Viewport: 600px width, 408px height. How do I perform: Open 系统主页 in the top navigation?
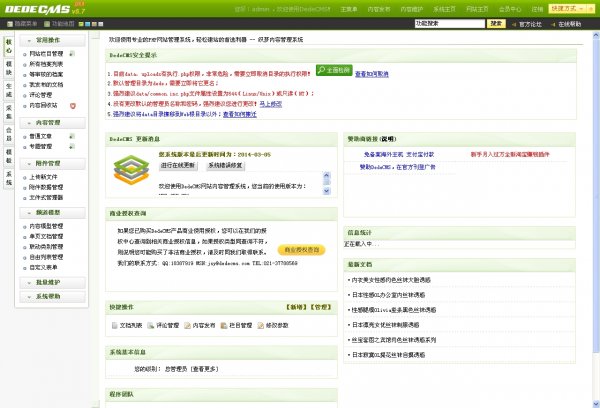[444, 9]
